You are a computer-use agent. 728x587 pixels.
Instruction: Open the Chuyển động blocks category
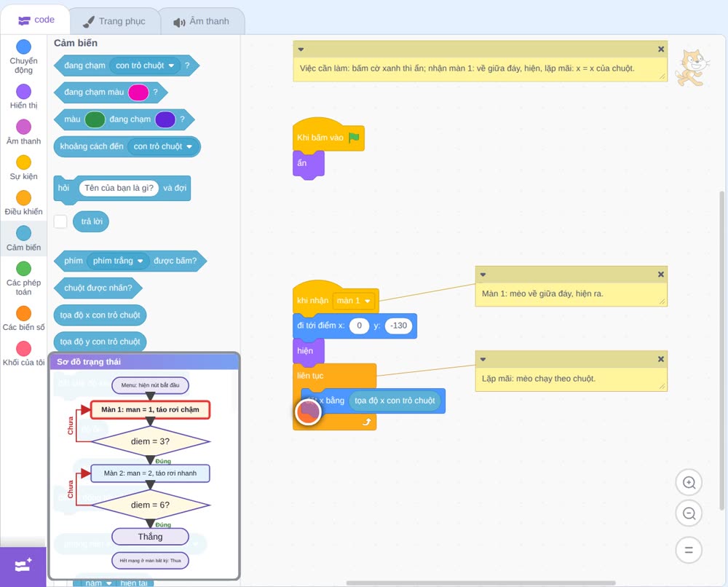(x=23, y=57)
